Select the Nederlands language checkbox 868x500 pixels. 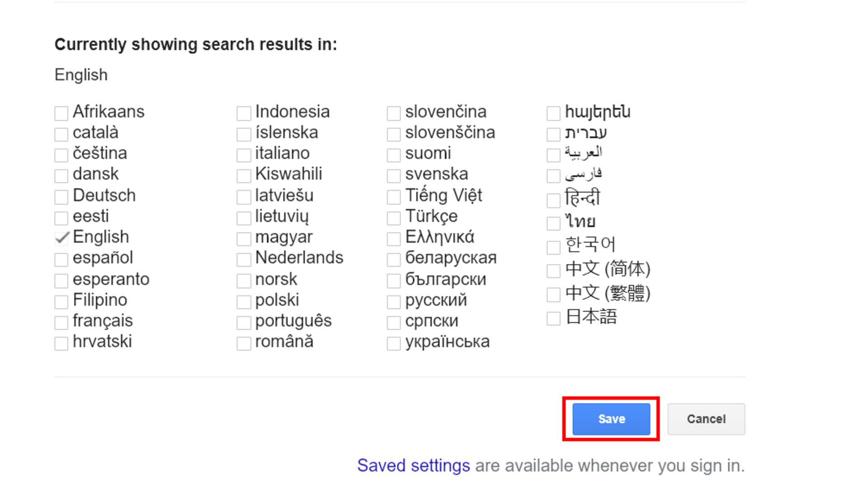click(244, 259)
